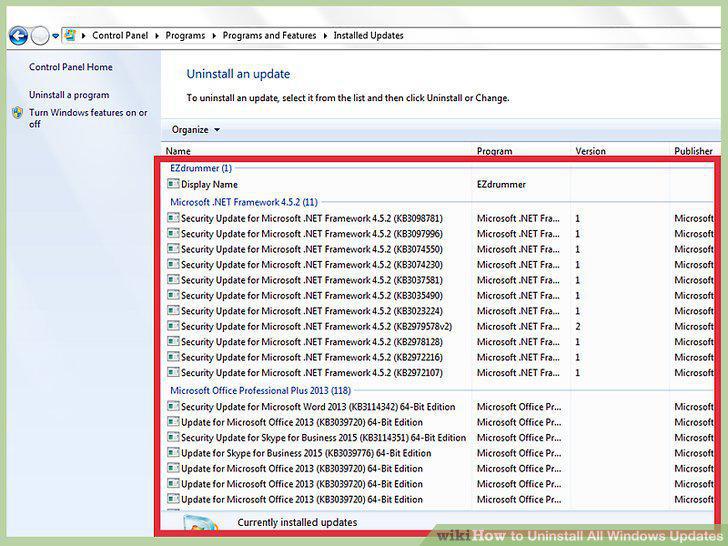Click Publisher Microsoft cell of KB3098781 row

click(694, 218)
